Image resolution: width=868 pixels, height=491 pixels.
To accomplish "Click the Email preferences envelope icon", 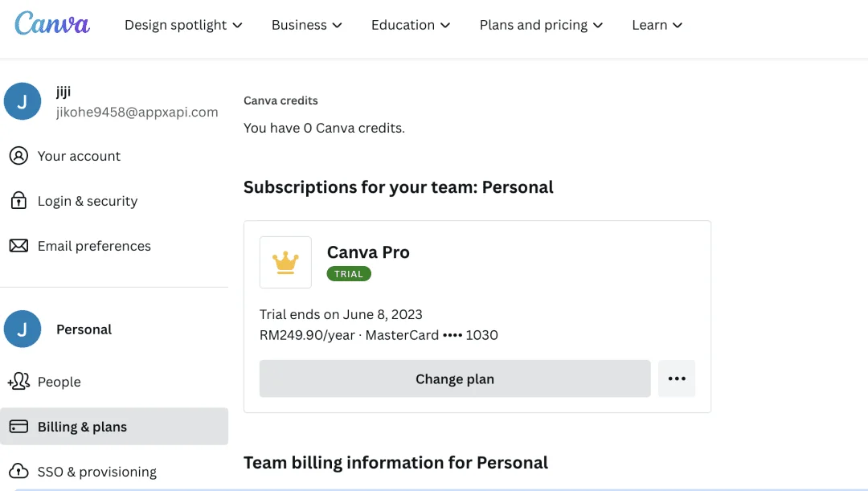I will [18, 245].
